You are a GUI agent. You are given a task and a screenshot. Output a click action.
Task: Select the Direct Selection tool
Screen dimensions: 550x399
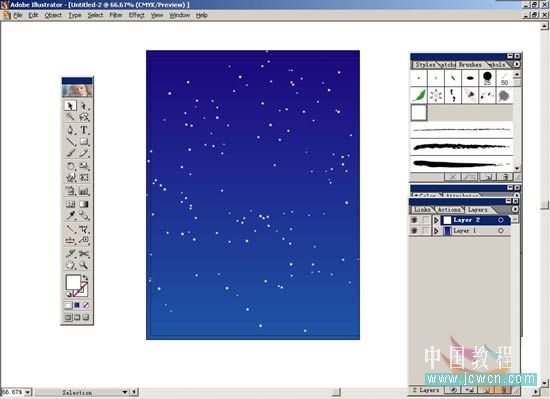[x=83, y=106]
